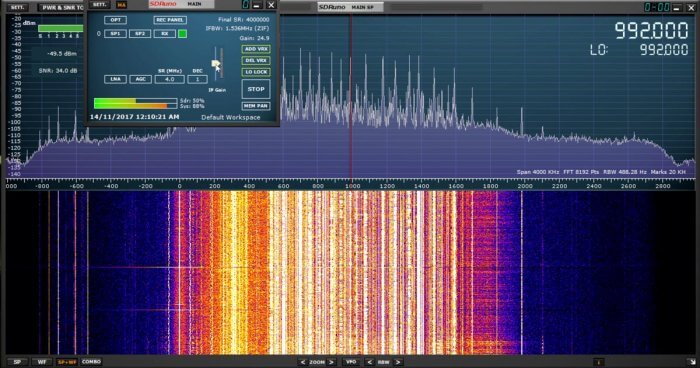This screenshot has height=368, width=700.
Task: Add a new VRX
Action: tap(256, 49)
